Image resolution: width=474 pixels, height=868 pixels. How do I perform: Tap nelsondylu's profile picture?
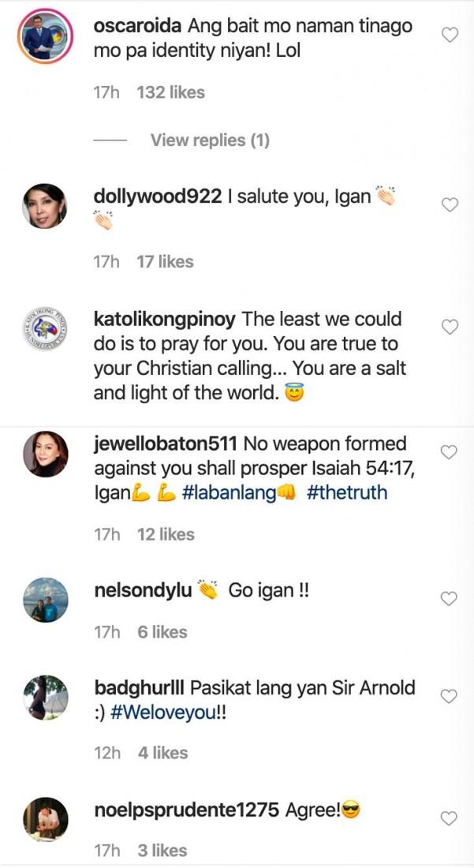tap(45, 600)
